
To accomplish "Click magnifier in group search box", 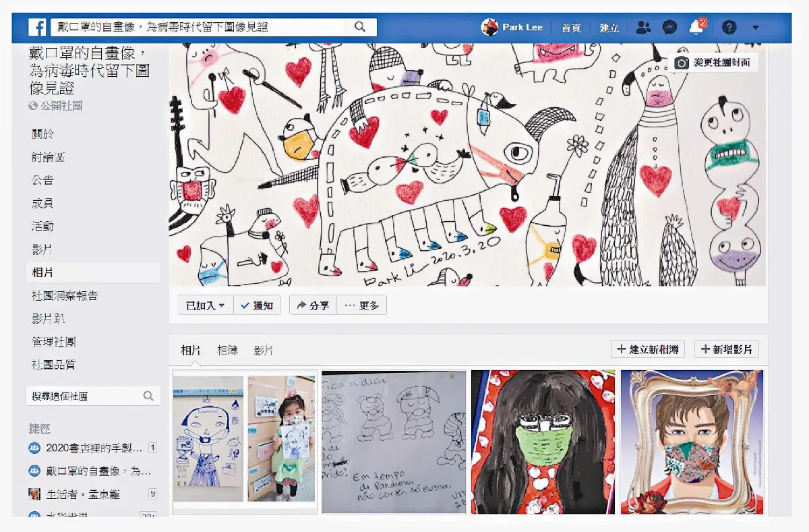I will [148, 396].
